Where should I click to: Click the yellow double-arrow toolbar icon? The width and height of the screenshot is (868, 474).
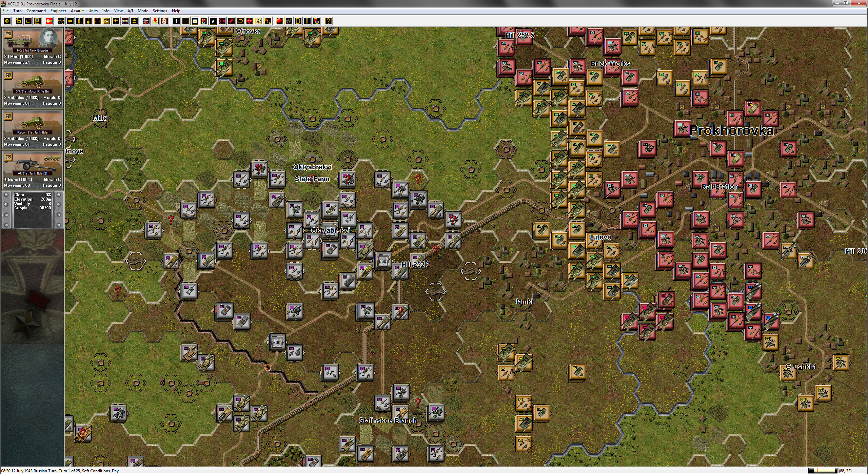coord(70,21)
